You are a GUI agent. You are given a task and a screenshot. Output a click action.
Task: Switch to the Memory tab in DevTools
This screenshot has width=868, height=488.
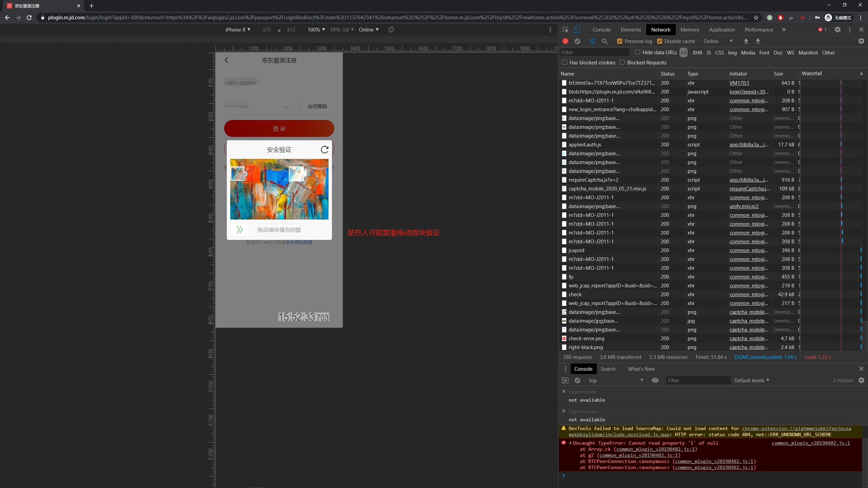pos(690,30)
